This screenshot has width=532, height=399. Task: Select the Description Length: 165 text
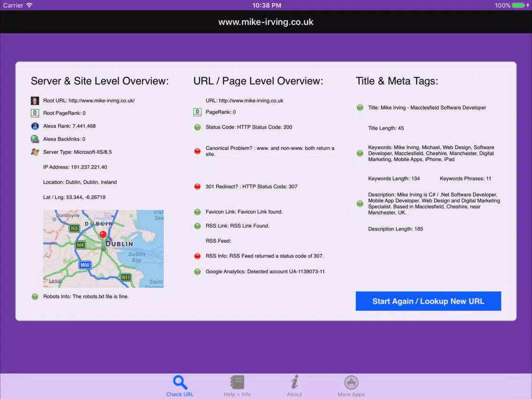point(396,229)
